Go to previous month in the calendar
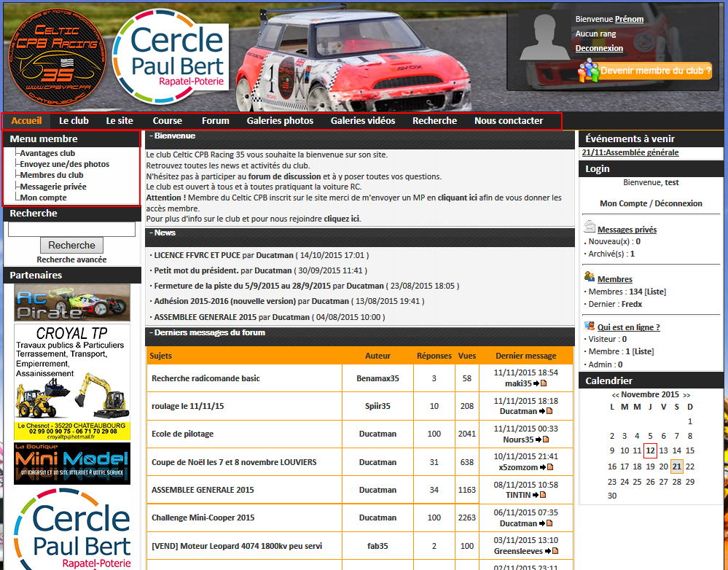This screenshot has height=570, width=728. click(x=616, y=395)
